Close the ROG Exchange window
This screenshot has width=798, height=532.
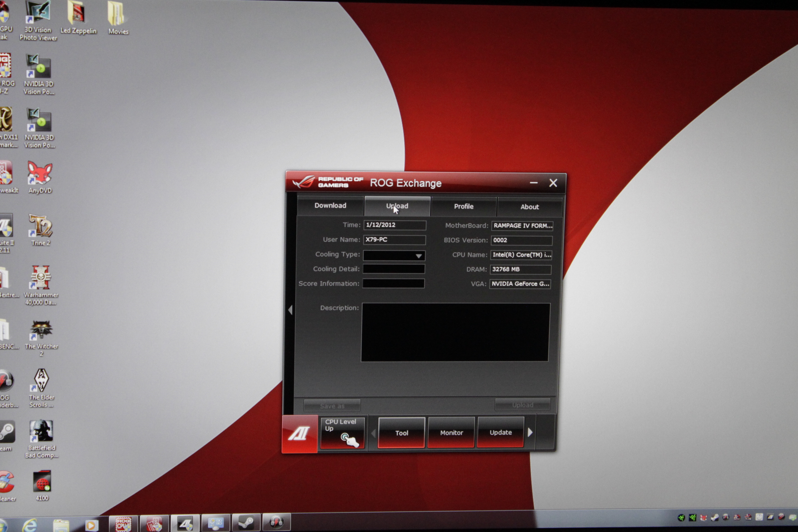553,183
